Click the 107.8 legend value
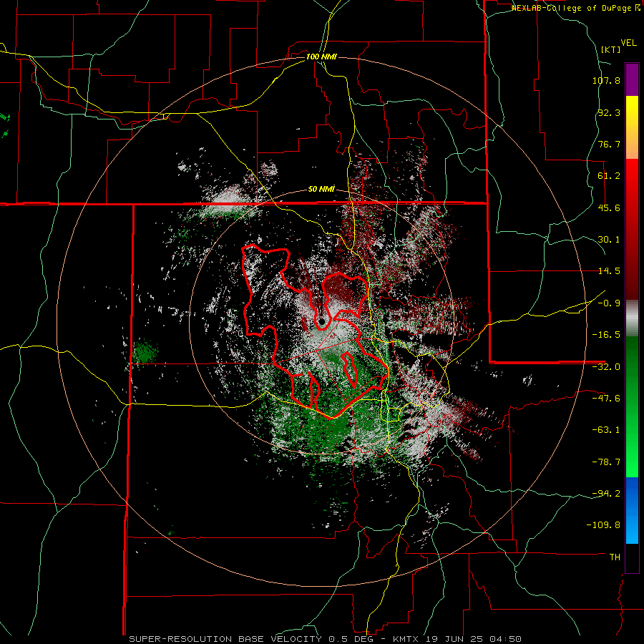Viewport: 644px width, 644px height. coord(606,80)
